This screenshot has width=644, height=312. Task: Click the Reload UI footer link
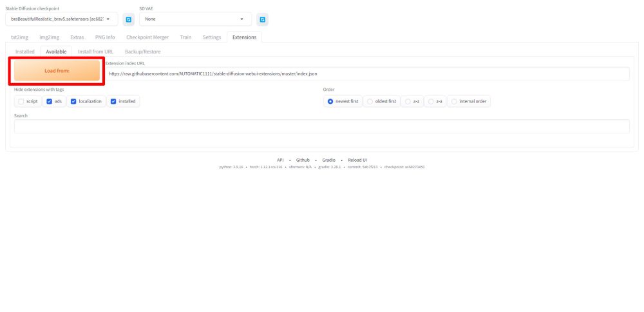(357, 160)
